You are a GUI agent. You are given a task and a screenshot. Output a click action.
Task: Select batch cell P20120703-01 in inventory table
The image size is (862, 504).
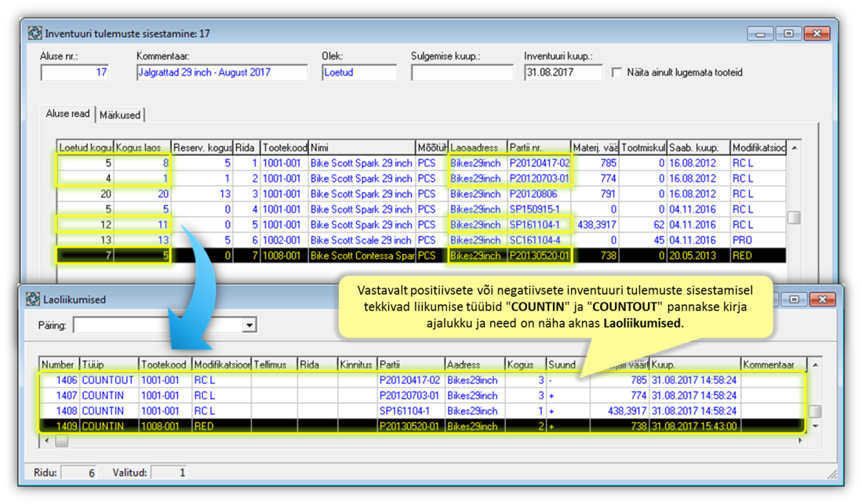pos(539,179)
